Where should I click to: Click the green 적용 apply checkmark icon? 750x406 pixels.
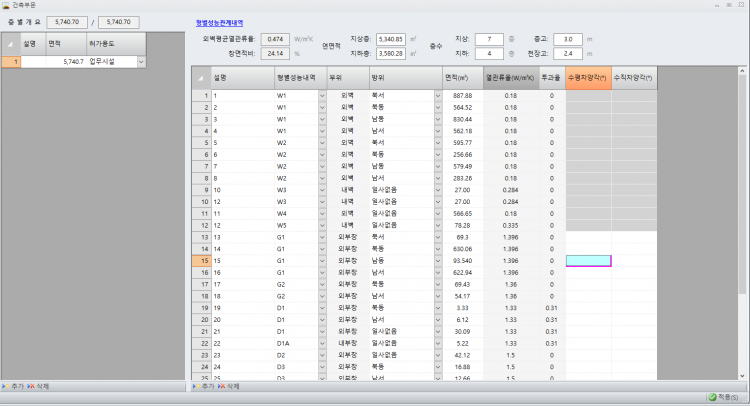coord(712,398)
